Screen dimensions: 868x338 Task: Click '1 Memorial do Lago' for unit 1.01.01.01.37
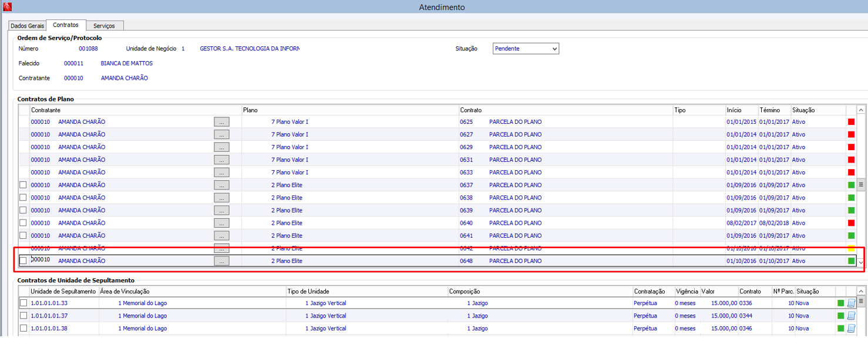click(143, 316)
